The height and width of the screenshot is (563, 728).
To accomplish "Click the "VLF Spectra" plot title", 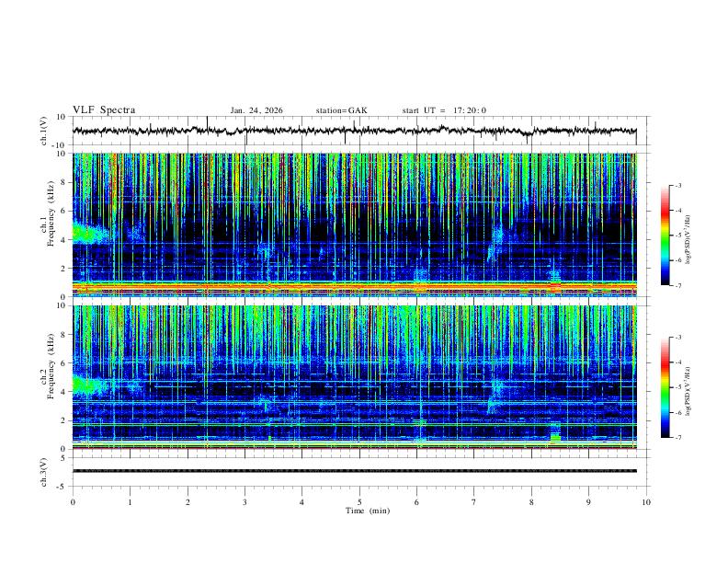I will pyautogui.click(x=104, y=110).
